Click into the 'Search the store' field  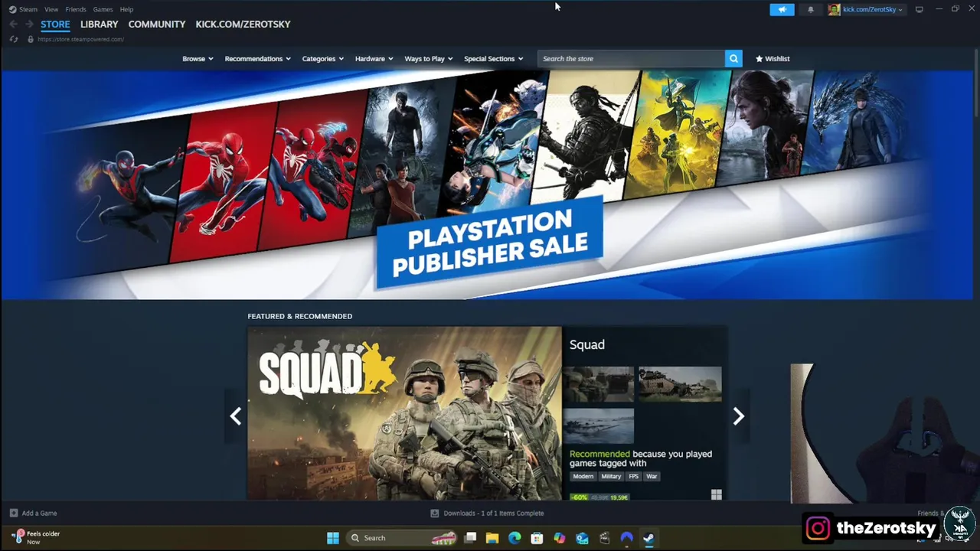point(631,58)
